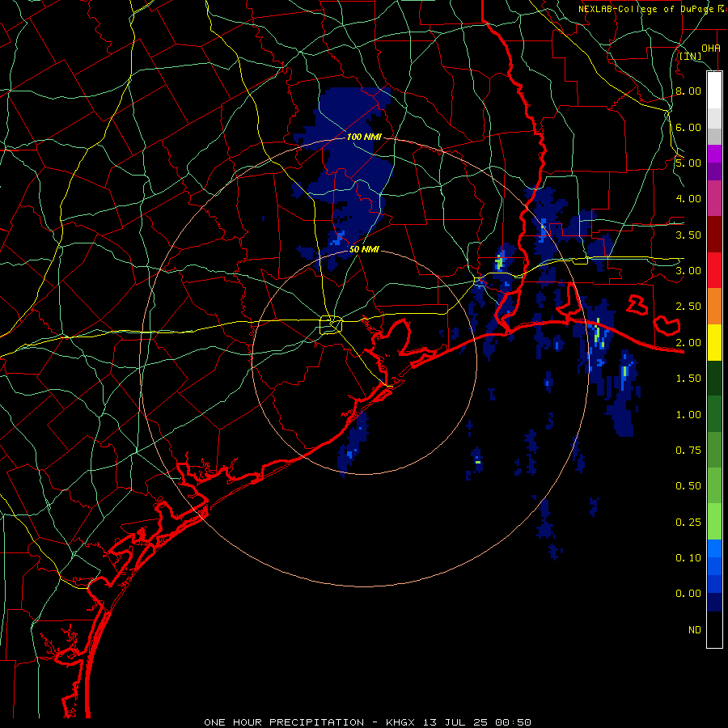728x728 pixels.
Task: Pick the white swatch at the top of the legend
Action: point(714,91)
